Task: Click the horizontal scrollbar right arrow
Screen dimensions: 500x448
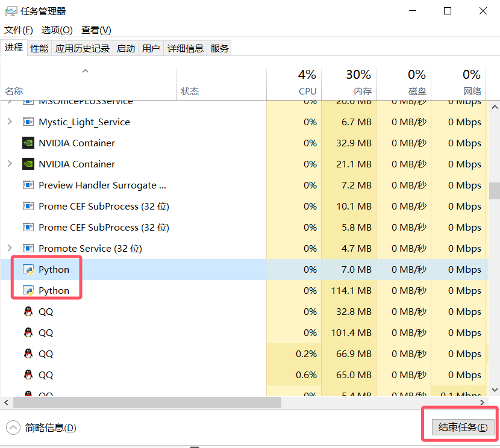Action: click(x=482, y=402)
